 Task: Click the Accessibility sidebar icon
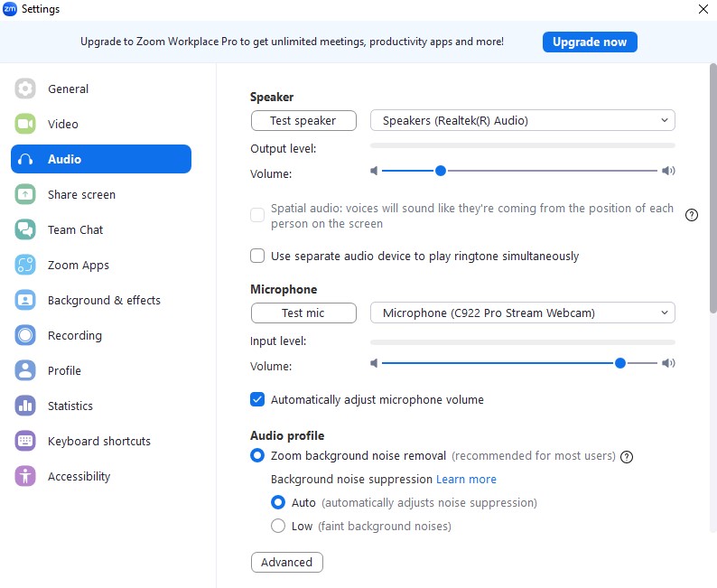pyautogui.click(x=25, y=476)
